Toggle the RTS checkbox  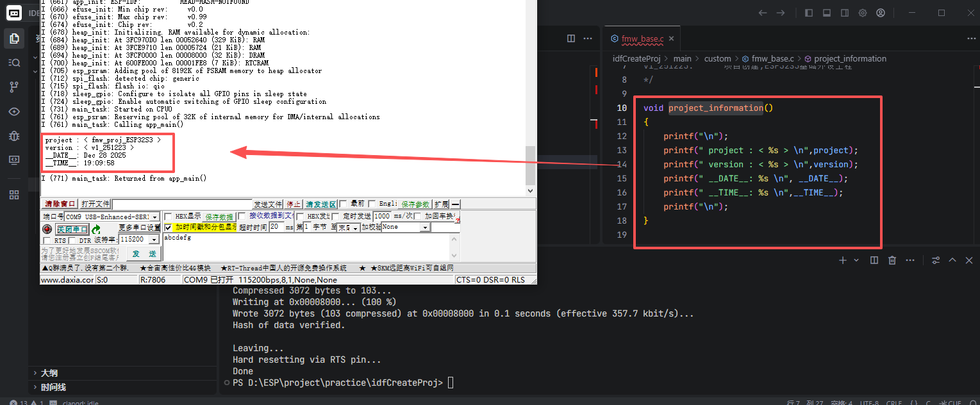click(x=46, y=240)
